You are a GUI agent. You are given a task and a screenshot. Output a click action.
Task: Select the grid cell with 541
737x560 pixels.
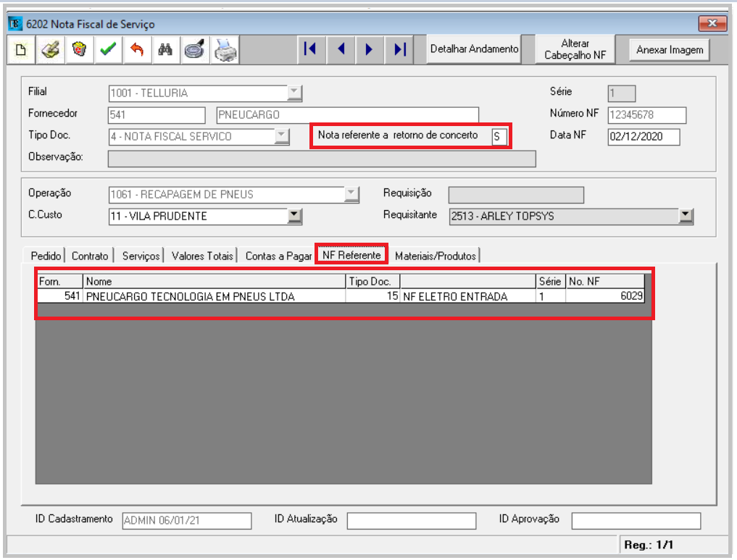[59, 296]
